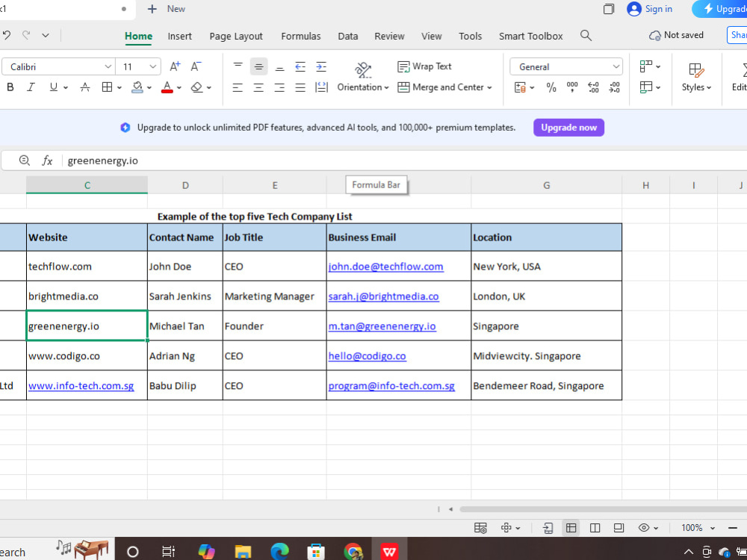Toggle Strikethrough formatting
The width and height of the screenshot is (747, 560).
tap(85, 87)
